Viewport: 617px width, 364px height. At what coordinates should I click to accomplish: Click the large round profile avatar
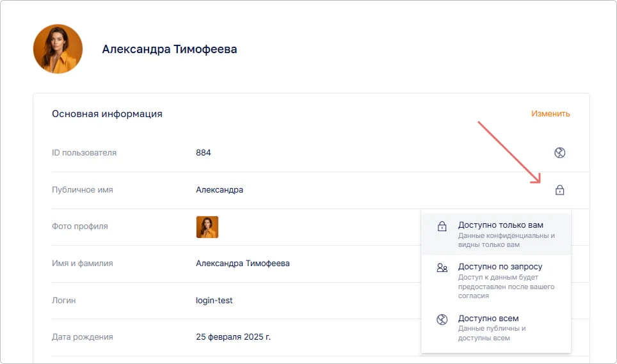coord(58,49)
